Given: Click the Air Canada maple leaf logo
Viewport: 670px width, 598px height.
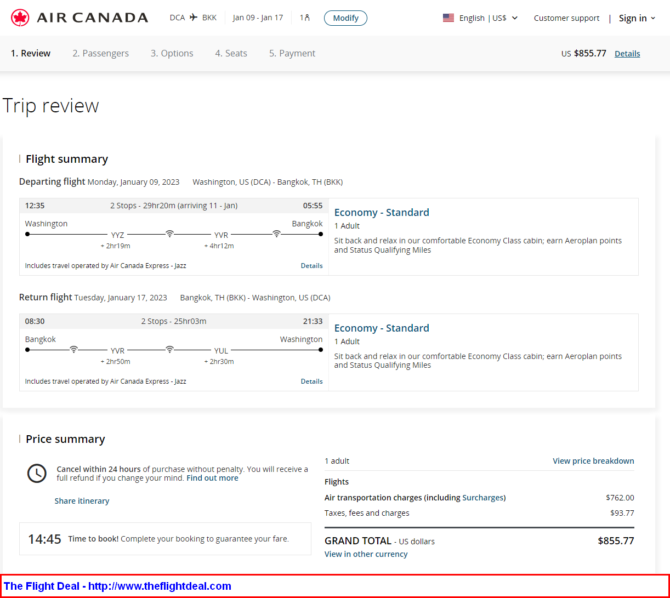Looking at the screenshot, I should (20, 18).
